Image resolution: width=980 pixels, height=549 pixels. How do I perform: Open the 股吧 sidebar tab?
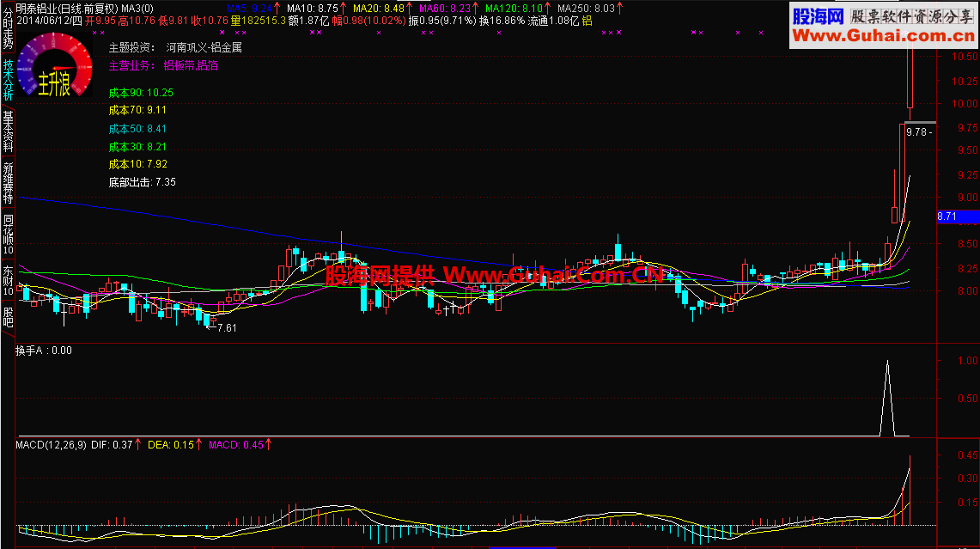[x=8, y=317]
